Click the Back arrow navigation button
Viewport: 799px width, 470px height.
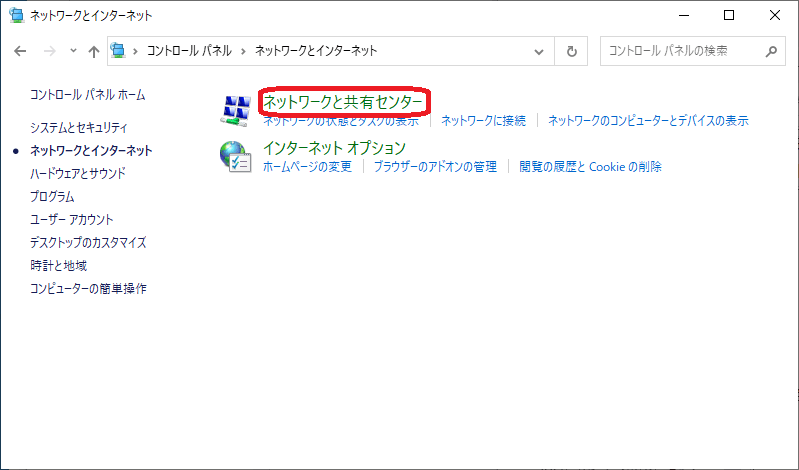(x=20, y=50)
